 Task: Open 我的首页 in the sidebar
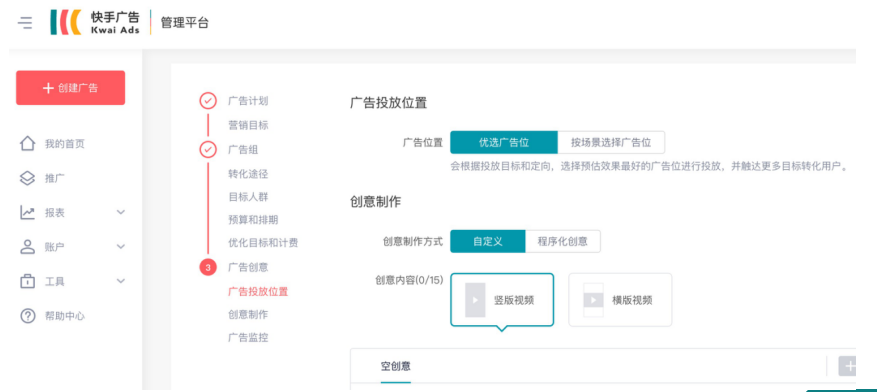tap(65, 144)
